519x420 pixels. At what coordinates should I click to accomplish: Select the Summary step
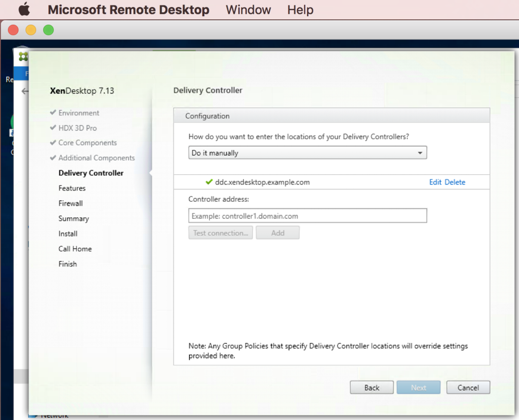pos(73,218)
